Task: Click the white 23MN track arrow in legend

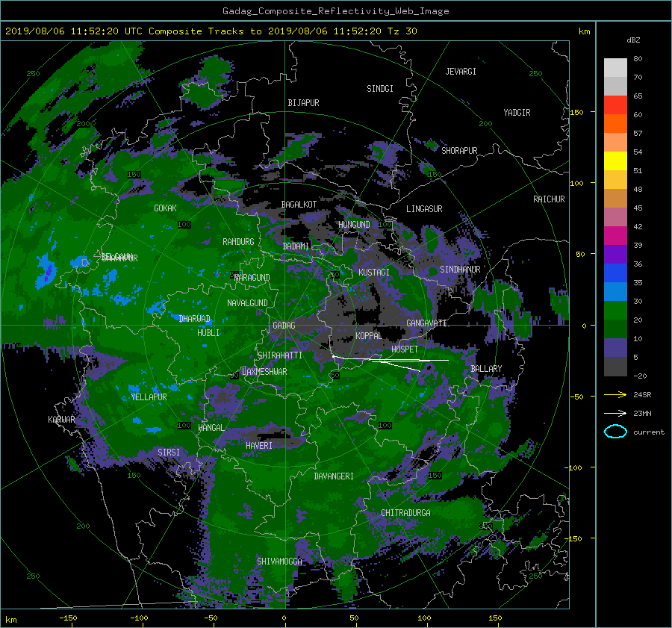Action: [615, 413]
